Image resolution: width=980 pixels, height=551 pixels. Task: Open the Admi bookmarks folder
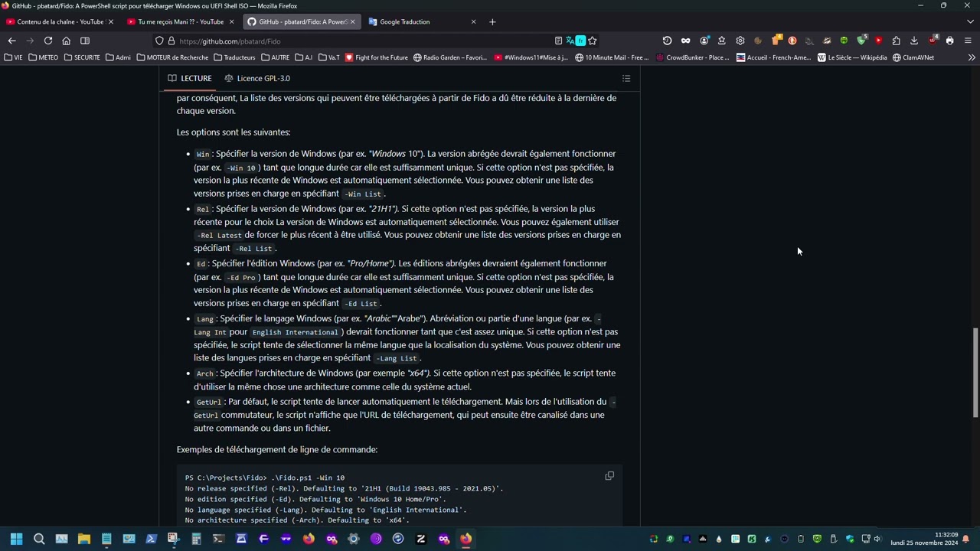point(118,57)
